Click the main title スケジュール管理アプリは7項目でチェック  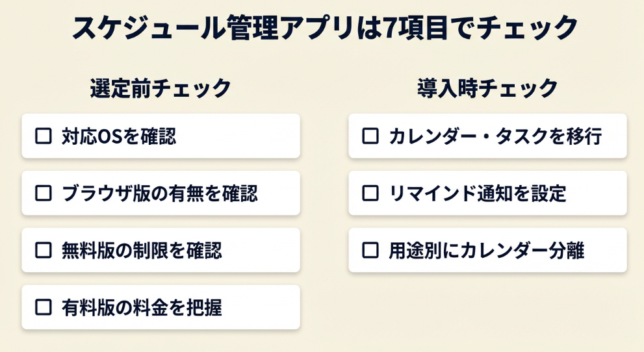pos(324,28)
